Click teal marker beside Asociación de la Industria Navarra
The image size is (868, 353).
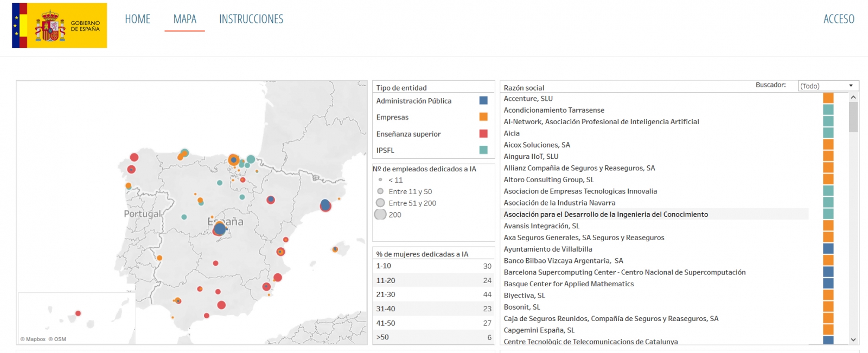pos(828,202)
